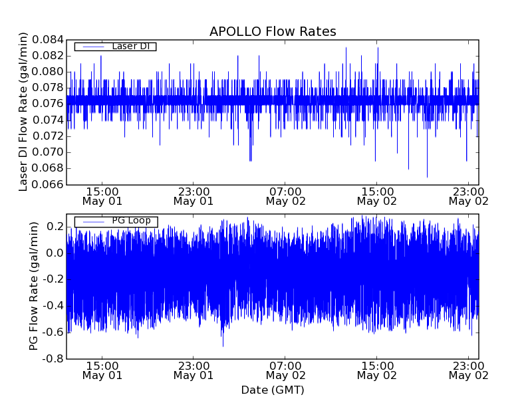Click the -0.8 tick on the PG plot

pyautogui.click(x=54, y=359)
